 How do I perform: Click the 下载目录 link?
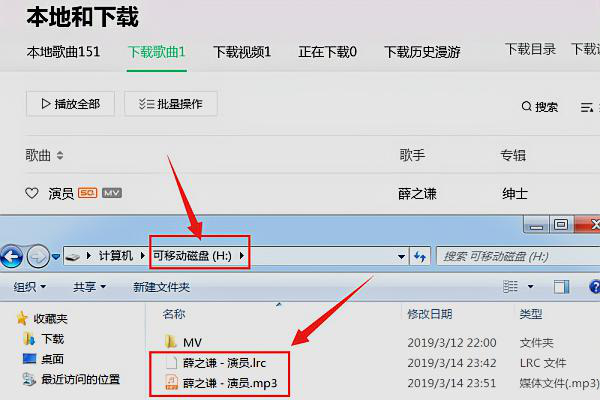[x=530, y=49]
